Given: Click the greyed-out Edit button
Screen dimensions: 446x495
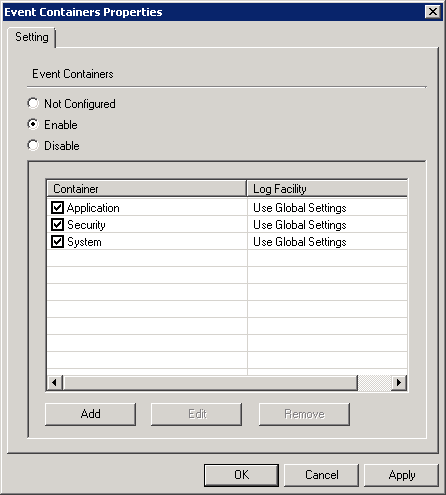Looking at the screenshot, I should (196, 414).
